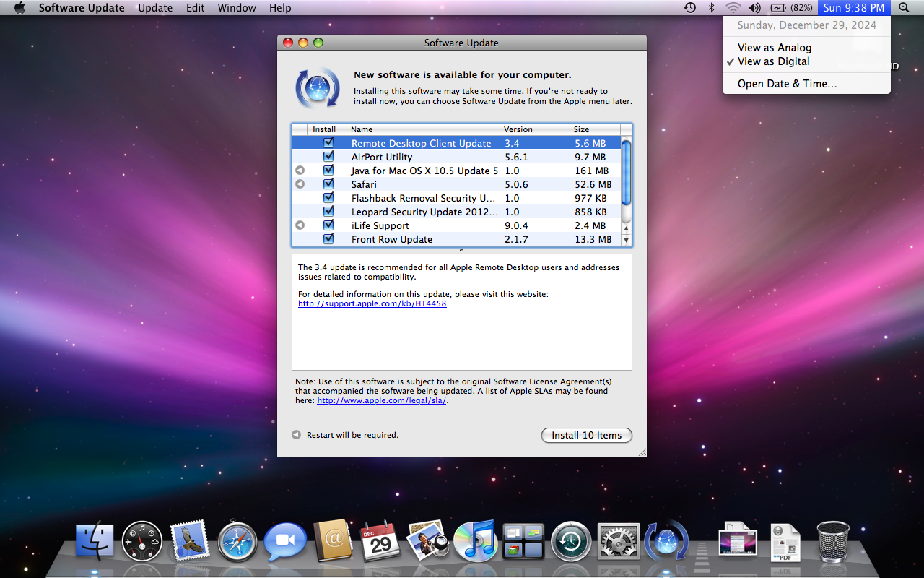Click the update list scrollbar thumb
Viewport: 924px width, 578px height.
[626, 173]
